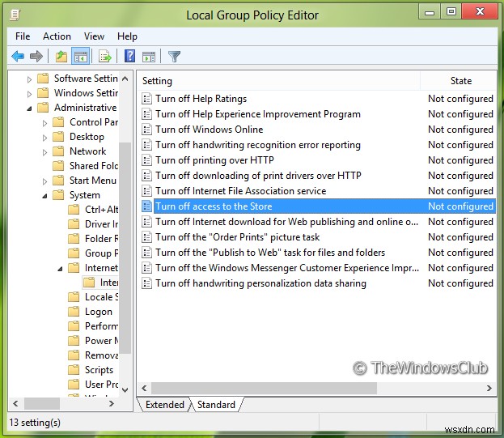
Task: Click the folder icon next to Software Settings
Action: pyautogui.click(x=43, y=79)
